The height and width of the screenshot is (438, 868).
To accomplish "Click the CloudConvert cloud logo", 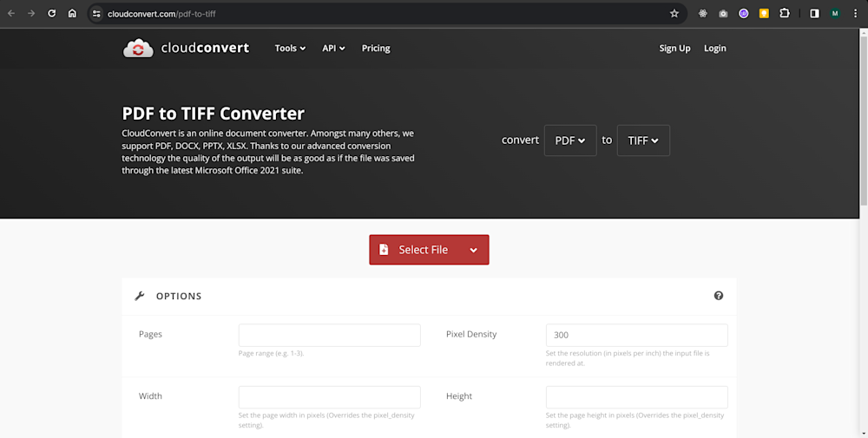I will tap(138, 48).
